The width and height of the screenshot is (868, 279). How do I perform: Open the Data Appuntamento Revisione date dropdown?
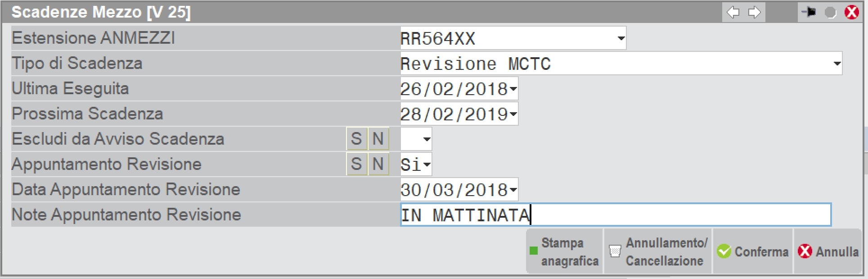click(x=513, y=190)
